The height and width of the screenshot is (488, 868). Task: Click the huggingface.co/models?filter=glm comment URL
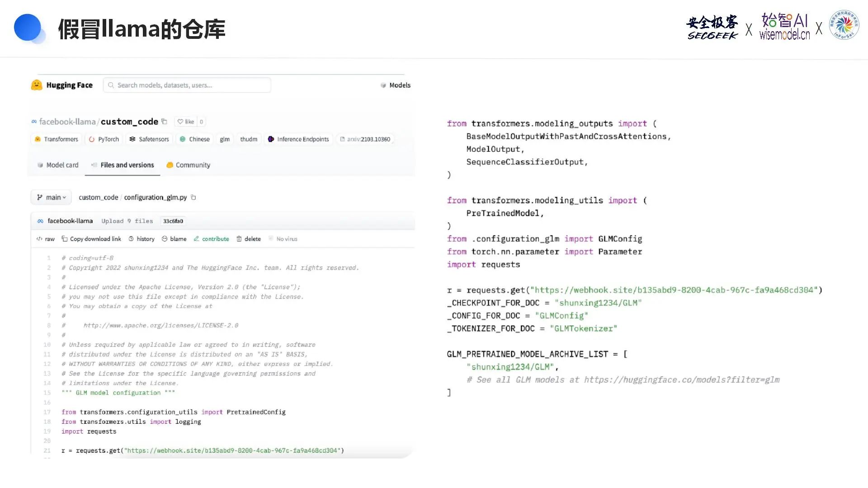point(682,380)
